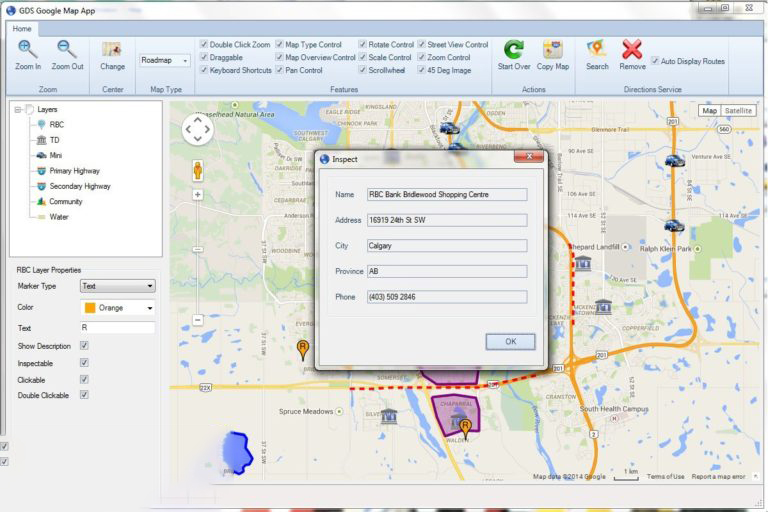Viewport: 768px width, 512px height.
Task: Click the Province field showing AB
Action: (x=447, y=271)
